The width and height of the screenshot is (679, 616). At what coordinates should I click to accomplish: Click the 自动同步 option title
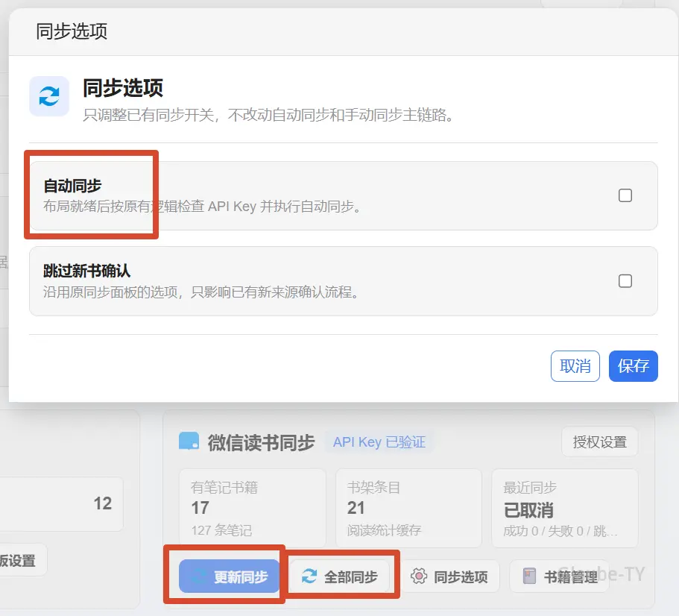72,186
